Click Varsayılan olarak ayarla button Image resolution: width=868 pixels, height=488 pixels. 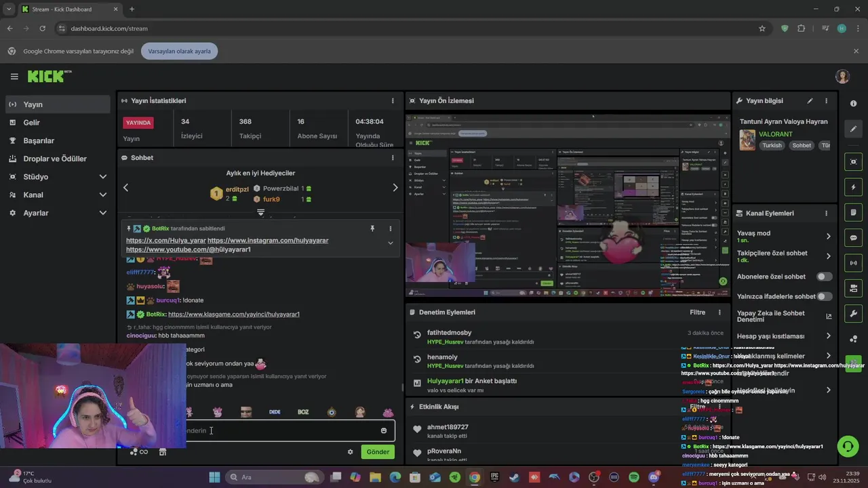[x=180, y=52]
